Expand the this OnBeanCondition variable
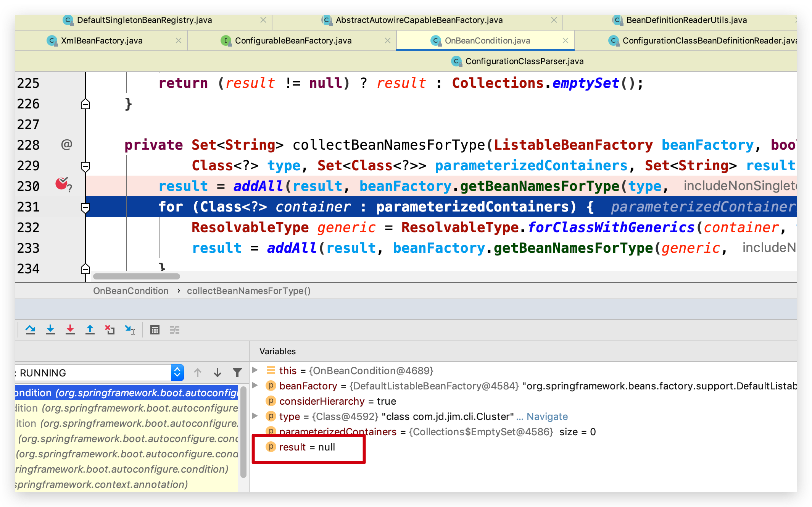 coord(255,370)
